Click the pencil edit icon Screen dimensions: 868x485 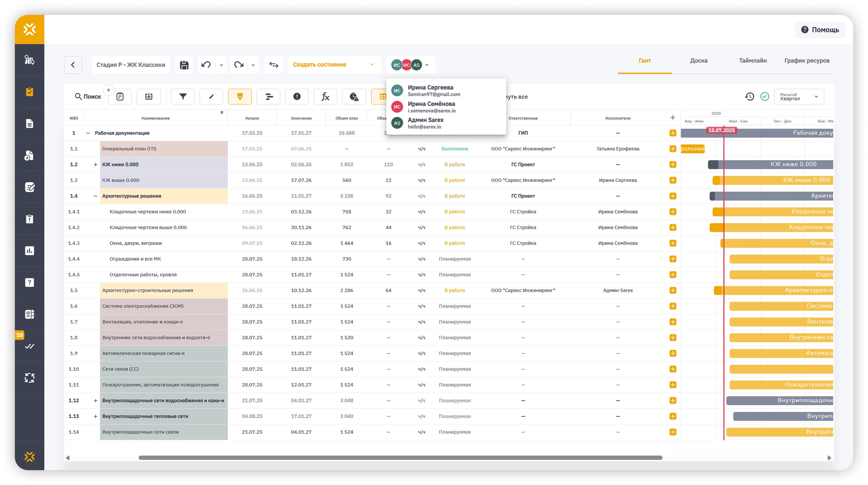[211, 97]
